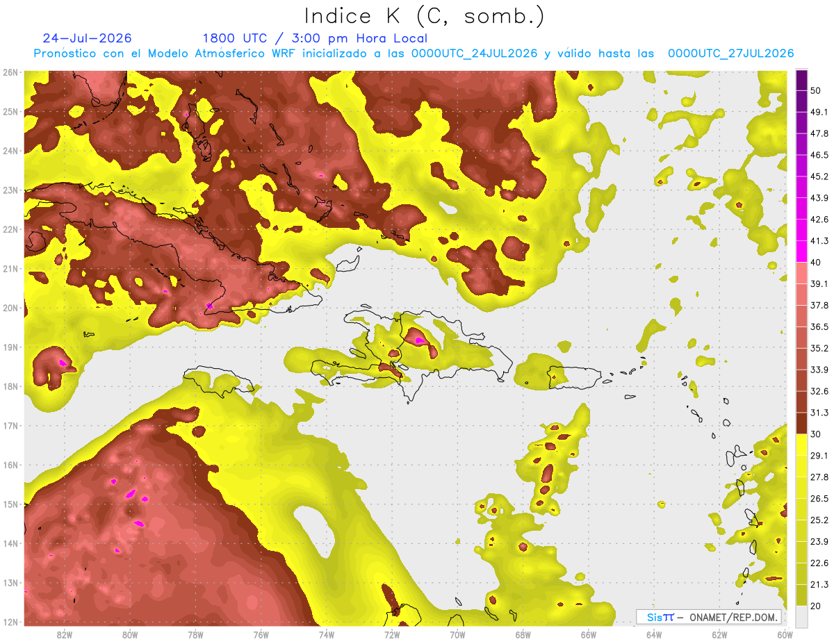Screen dimensions: 834x644
Task: Click the latitude label '19N'
Action: (10, 347)
